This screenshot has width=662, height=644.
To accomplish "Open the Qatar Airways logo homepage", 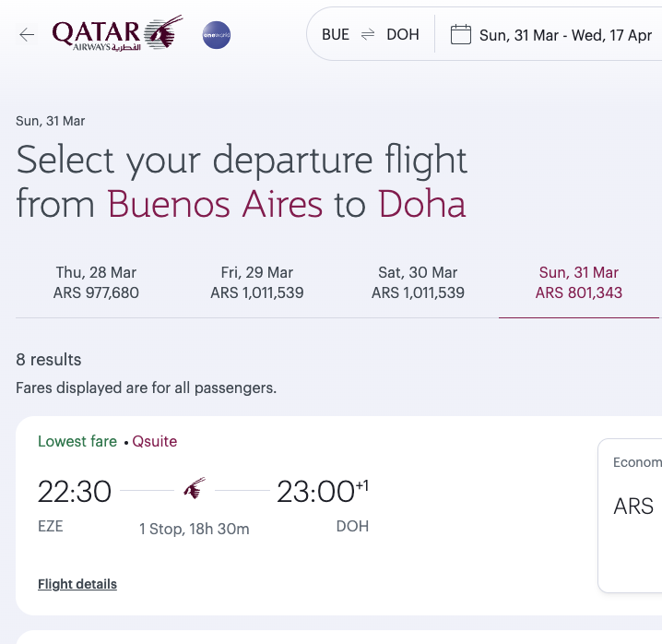I will (117, 33).
